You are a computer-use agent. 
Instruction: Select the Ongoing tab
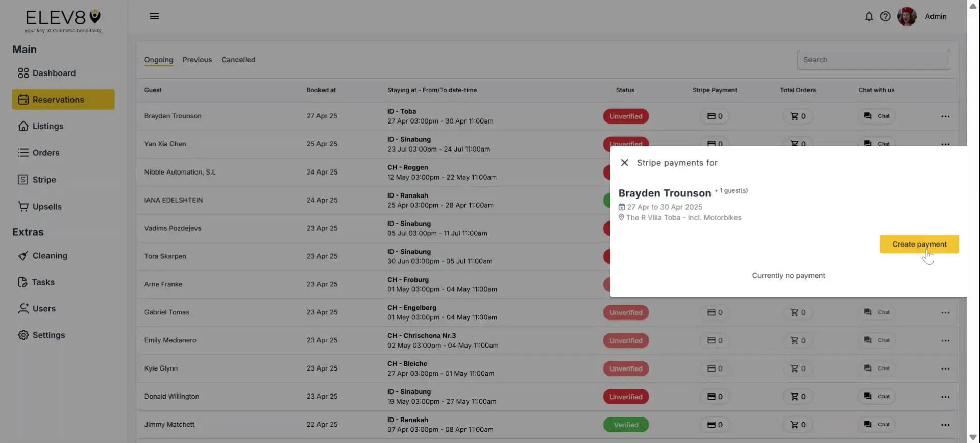pyautogui.click(x=159, y=60)
